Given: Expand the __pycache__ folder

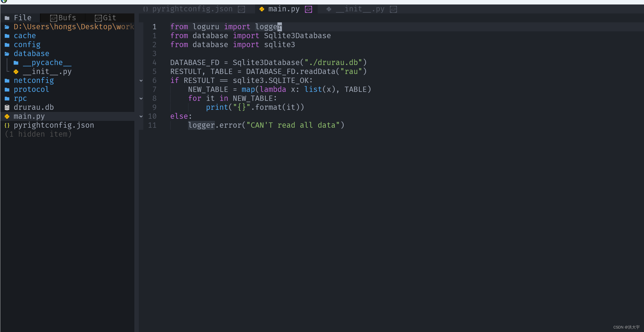Looking at the screenshot, I should point(67,62).
